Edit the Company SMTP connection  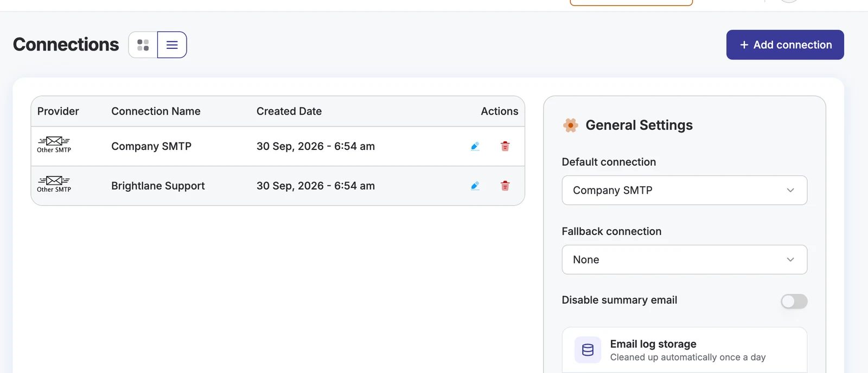[475, 146]
